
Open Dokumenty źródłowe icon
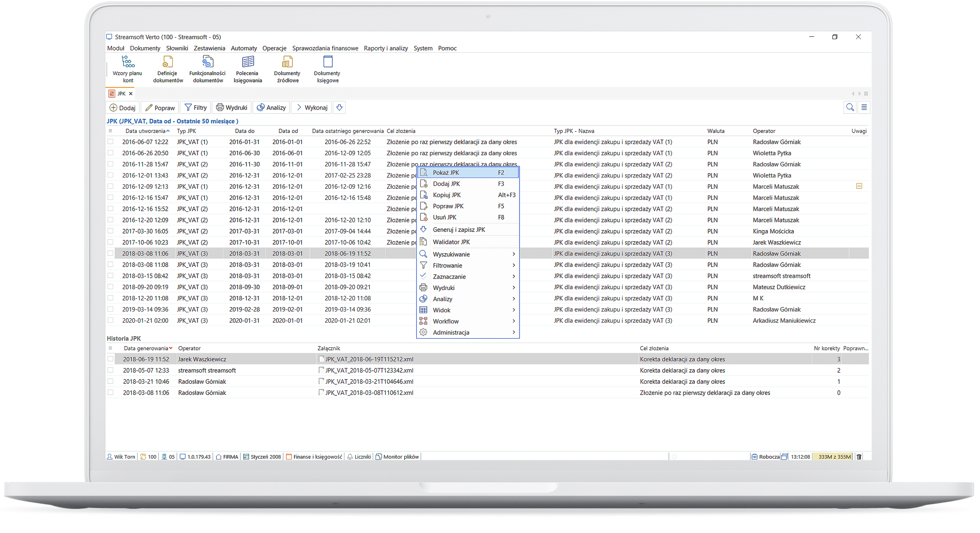pyautogui.click(x=287, y=69)
